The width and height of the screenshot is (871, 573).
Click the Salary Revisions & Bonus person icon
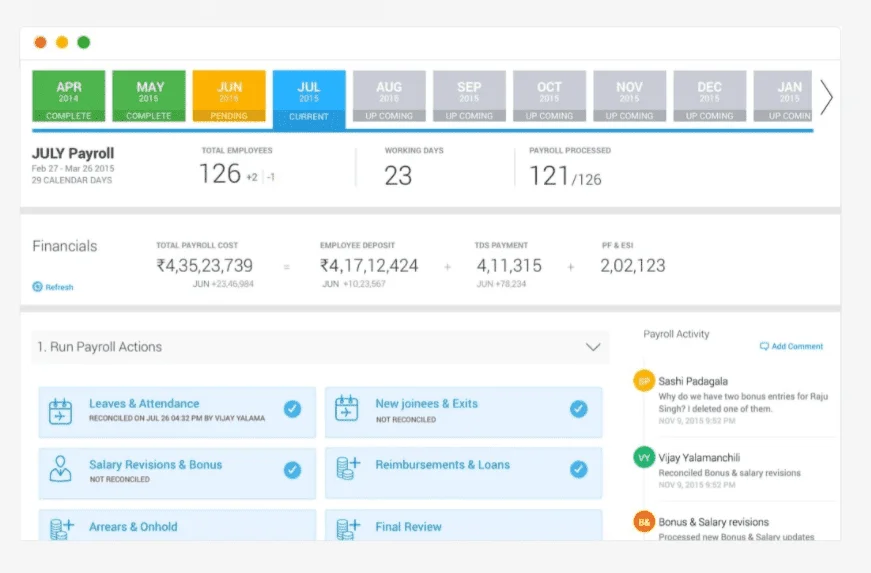(x=61, y=470)
